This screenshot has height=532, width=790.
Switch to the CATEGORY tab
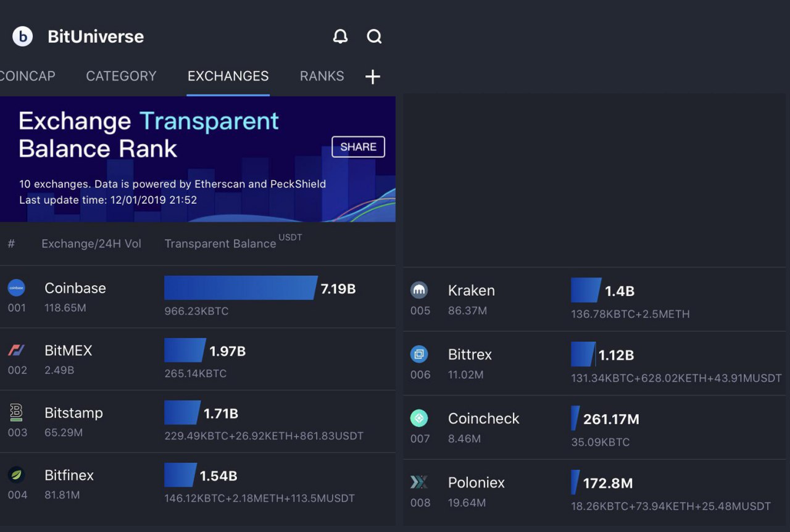pyautogui.click(x=121, y=76)
